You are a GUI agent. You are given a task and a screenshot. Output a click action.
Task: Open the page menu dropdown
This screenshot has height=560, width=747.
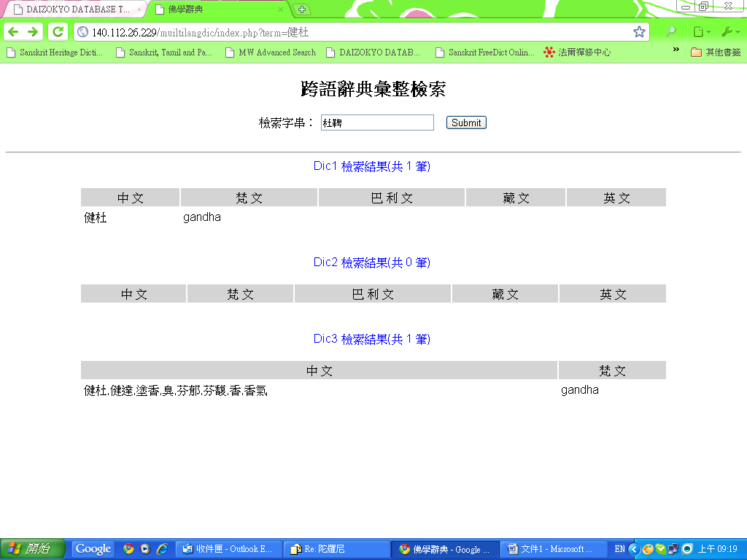pos(701,32)
